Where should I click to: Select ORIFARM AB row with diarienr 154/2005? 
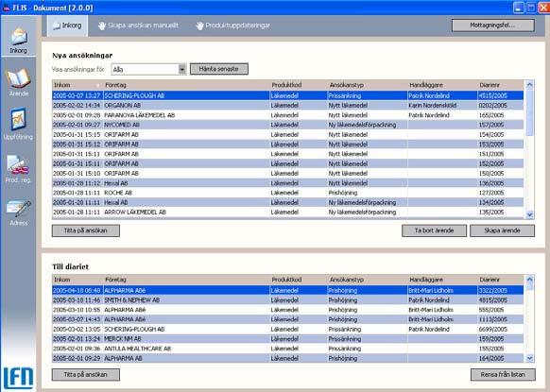click(x=287, y=135)
